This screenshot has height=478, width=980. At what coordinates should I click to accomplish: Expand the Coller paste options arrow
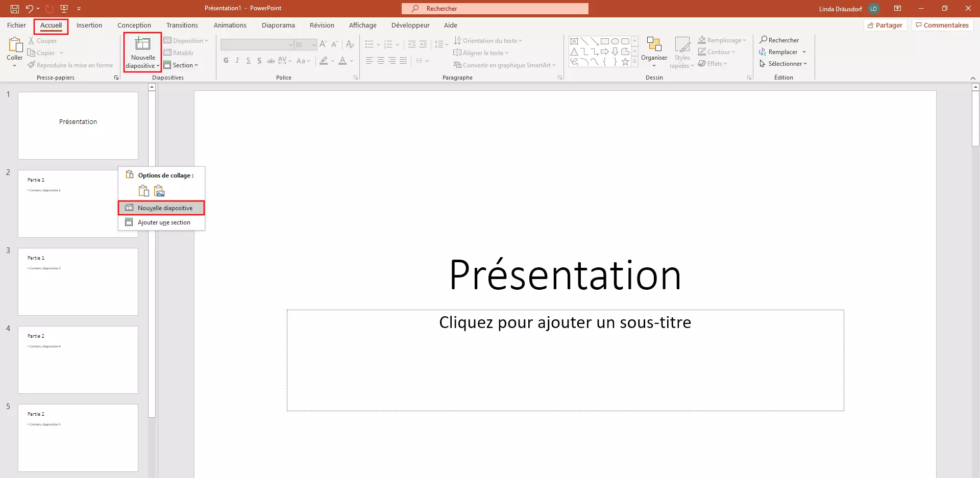coord(14,65)
